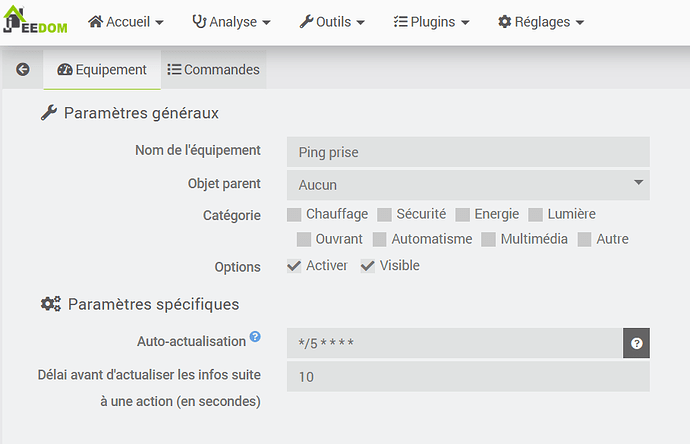Click the Nom de l'équipement field

pyautogui.click(x=468, y=152)
